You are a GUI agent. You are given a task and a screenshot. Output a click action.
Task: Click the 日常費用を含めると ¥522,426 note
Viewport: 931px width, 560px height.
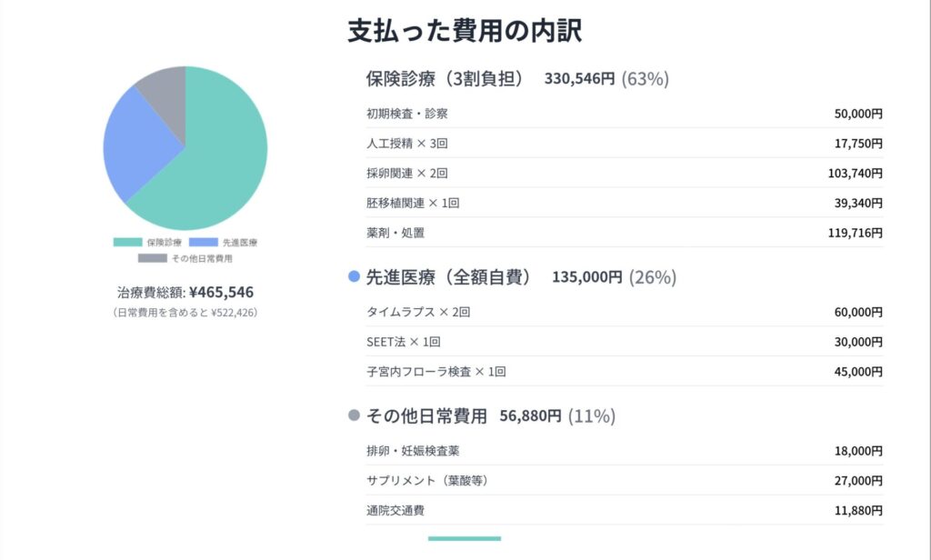pos(185,313)
